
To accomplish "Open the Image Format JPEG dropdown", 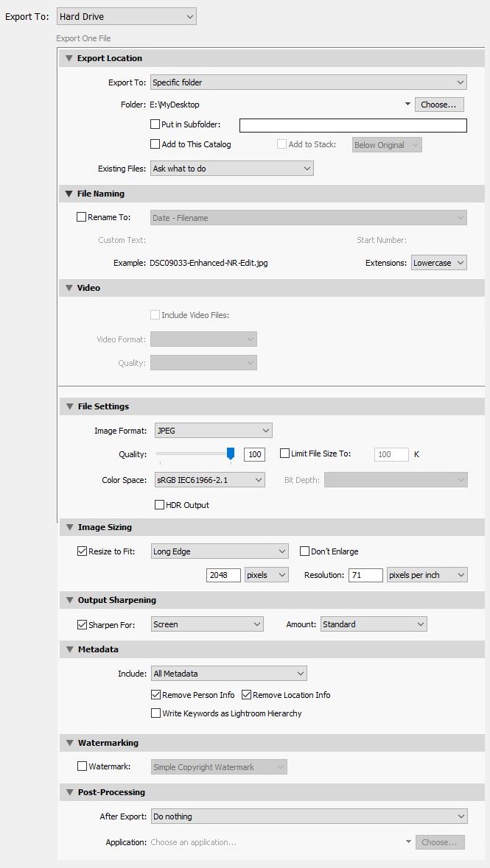I will point(214,430).
